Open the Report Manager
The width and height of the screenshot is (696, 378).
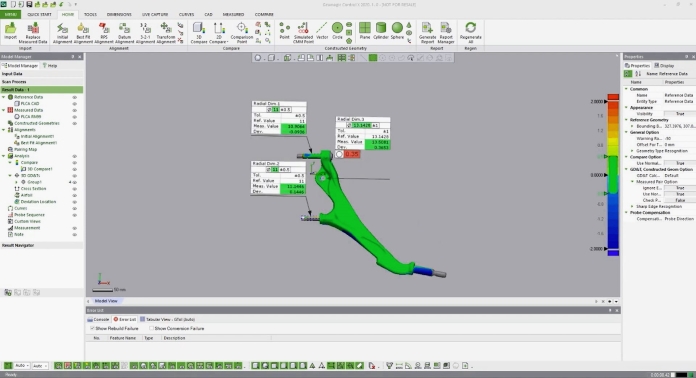point(446,33)
